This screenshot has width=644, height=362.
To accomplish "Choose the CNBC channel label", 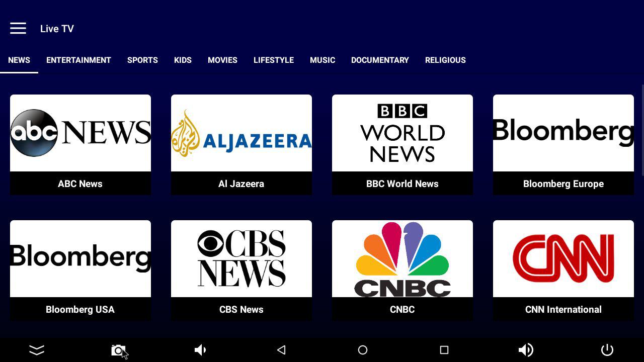I will pyautogui.click(x=403, y=309).
